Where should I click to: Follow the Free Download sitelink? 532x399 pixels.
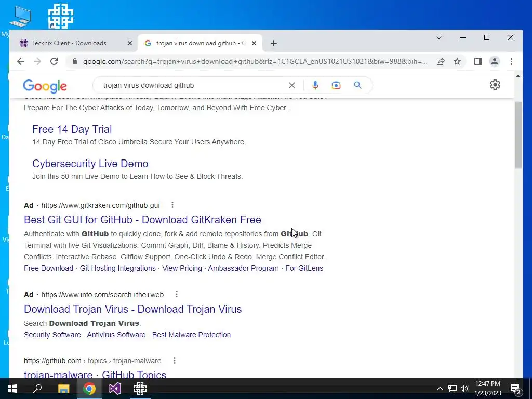click(x=48, y=268)
